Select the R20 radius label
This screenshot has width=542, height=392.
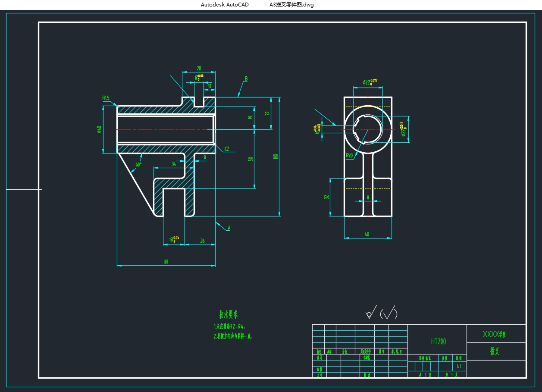click(349, 155)
